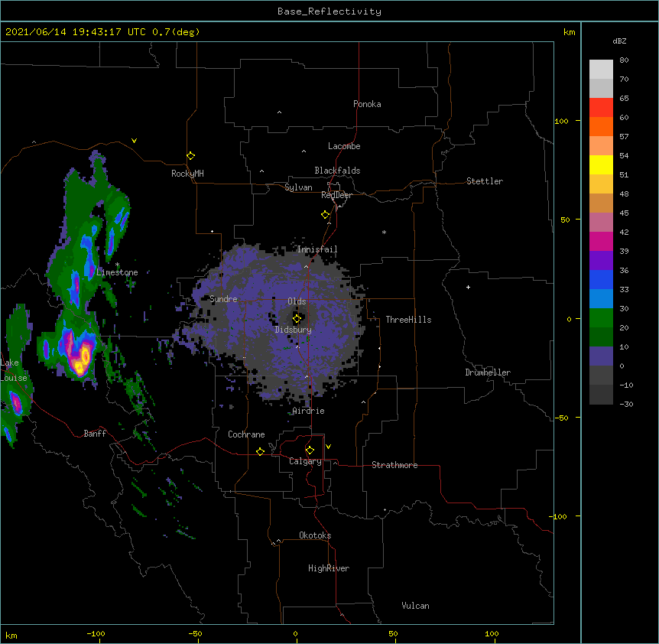Click the RedDeer city label
The image size is (659, 644).
(x=336, y=195)
